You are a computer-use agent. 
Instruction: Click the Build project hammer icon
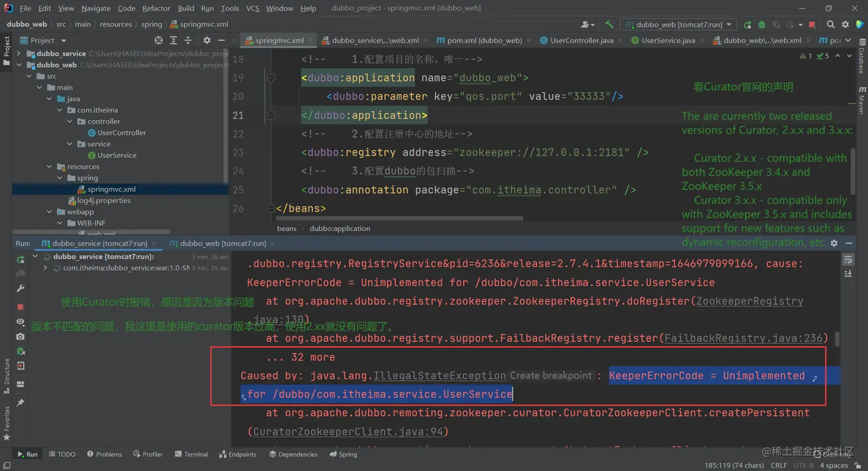click(609, 25)
